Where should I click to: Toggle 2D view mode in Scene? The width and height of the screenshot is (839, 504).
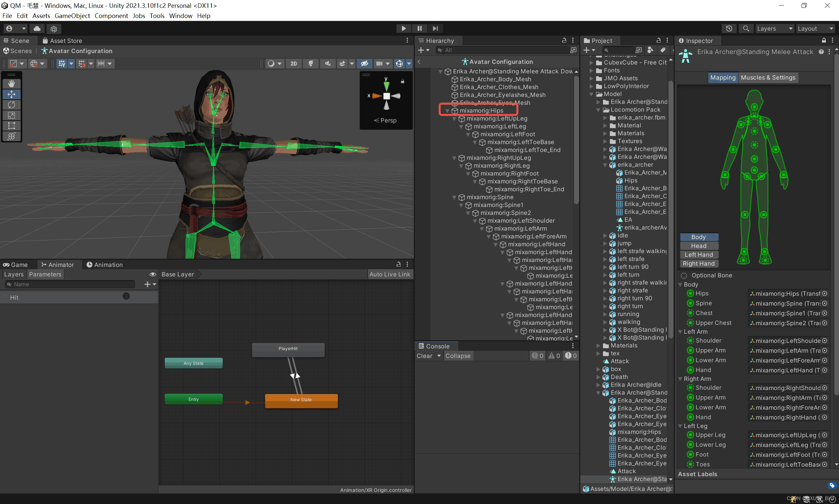293,64
